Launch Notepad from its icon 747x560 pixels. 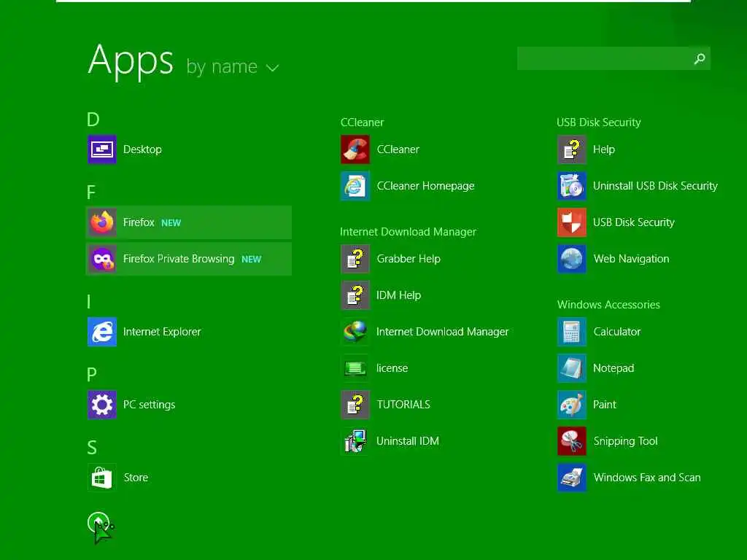click(x=572, y=368)
